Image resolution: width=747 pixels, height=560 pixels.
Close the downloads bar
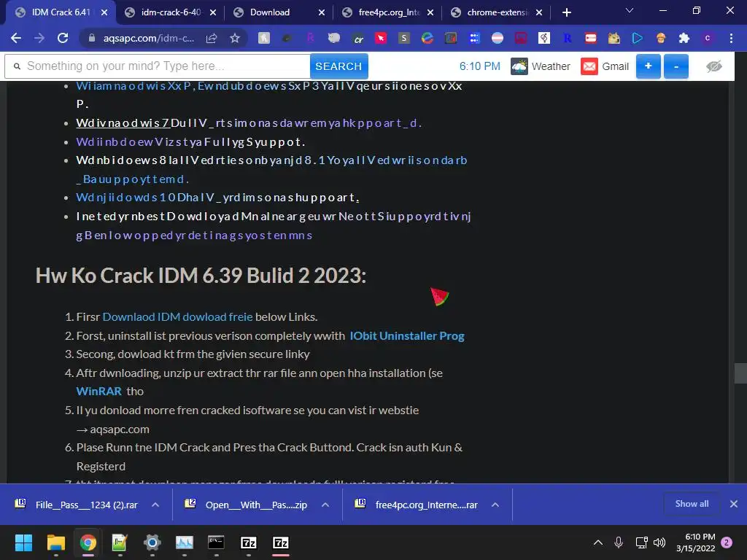pyautogui.click(x=734, y=504)
